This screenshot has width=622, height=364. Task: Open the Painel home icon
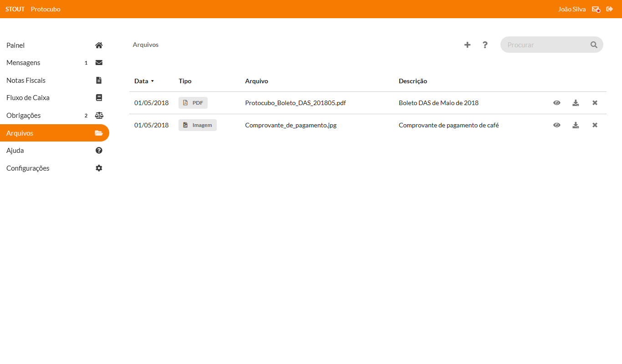[x=99, y=45]
